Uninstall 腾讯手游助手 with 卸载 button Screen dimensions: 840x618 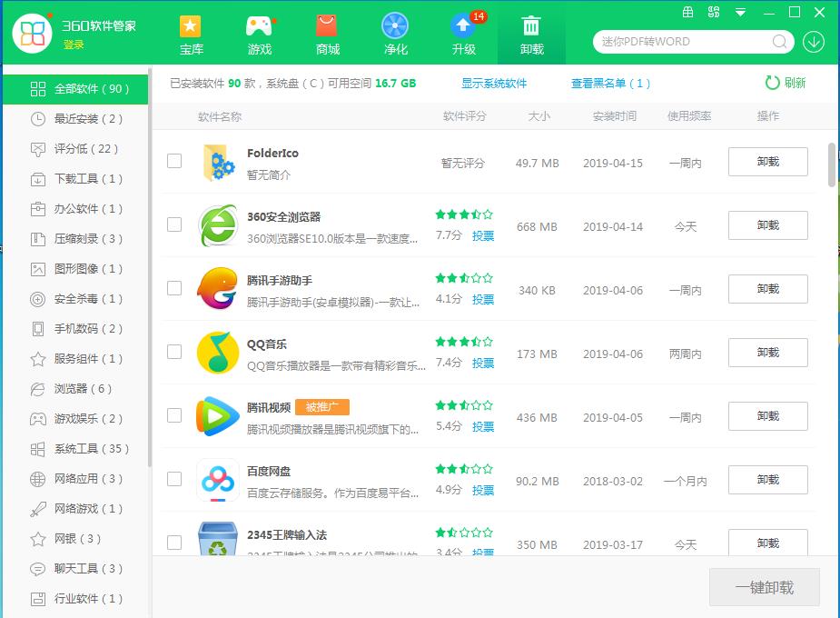tap(767, 289)
